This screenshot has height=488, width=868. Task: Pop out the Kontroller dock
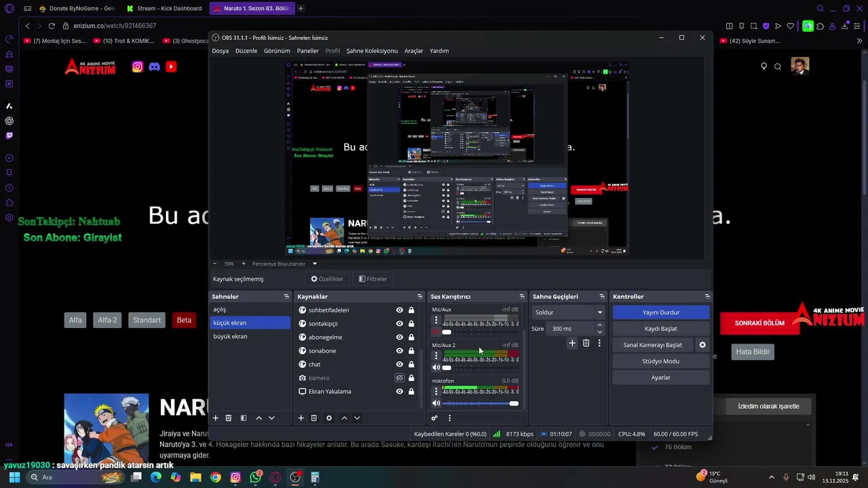pos(707,297)
